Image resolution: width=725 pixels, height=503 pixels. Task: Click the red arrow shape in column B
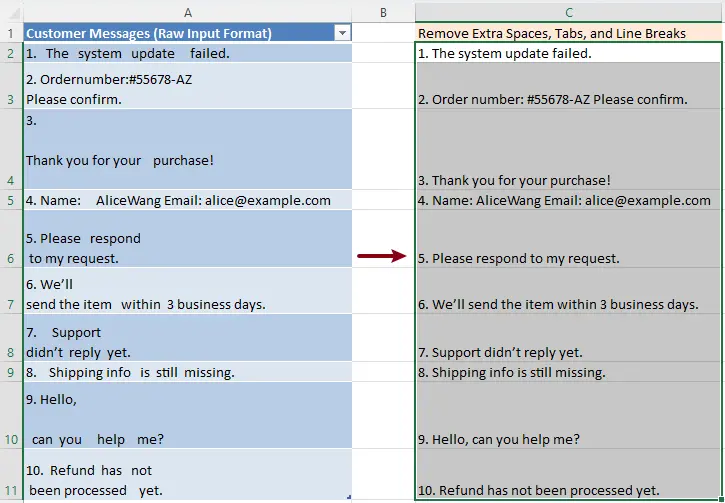coord(383,257)
